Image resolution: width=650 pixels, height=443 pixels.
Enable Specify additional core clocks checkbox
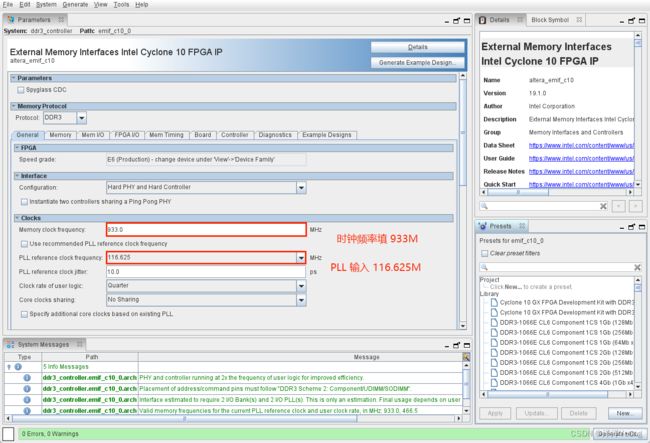click(x=24, y=315)
